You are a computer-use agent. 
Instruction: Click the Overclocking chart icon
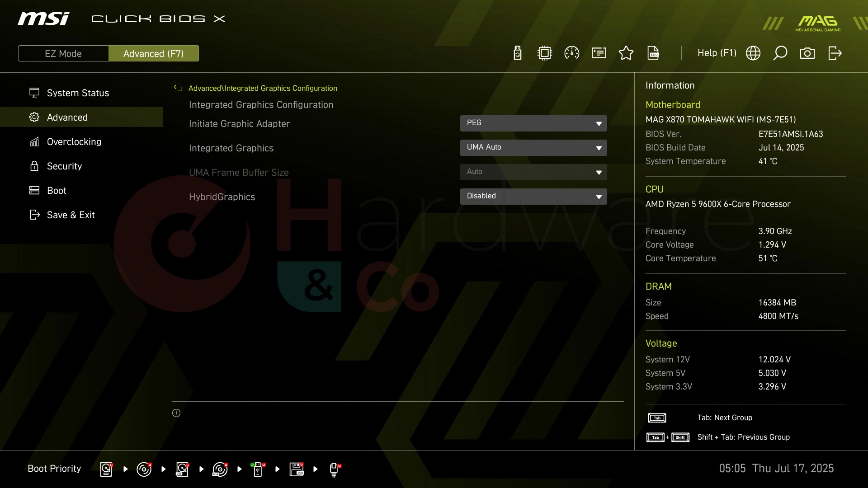coord(34,141)
